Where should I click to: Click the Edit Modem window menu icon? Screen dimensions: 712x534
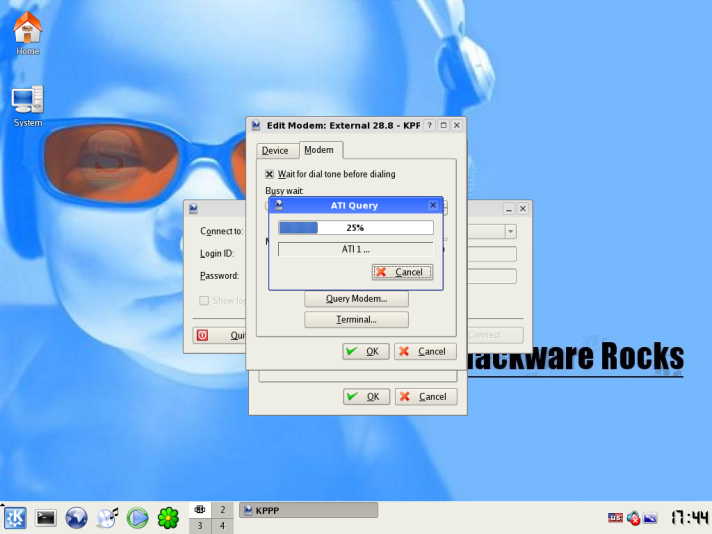pyautogui.click(x=256, y=125)
